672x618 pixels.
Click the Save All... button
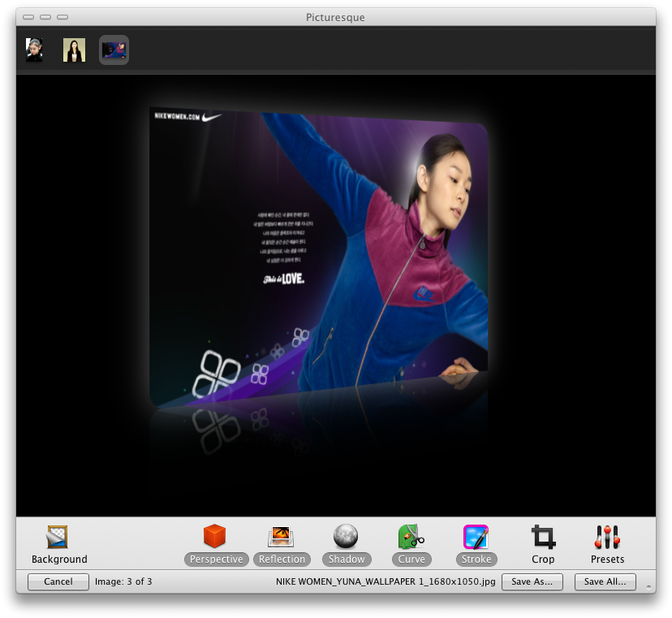coord(605,581)
